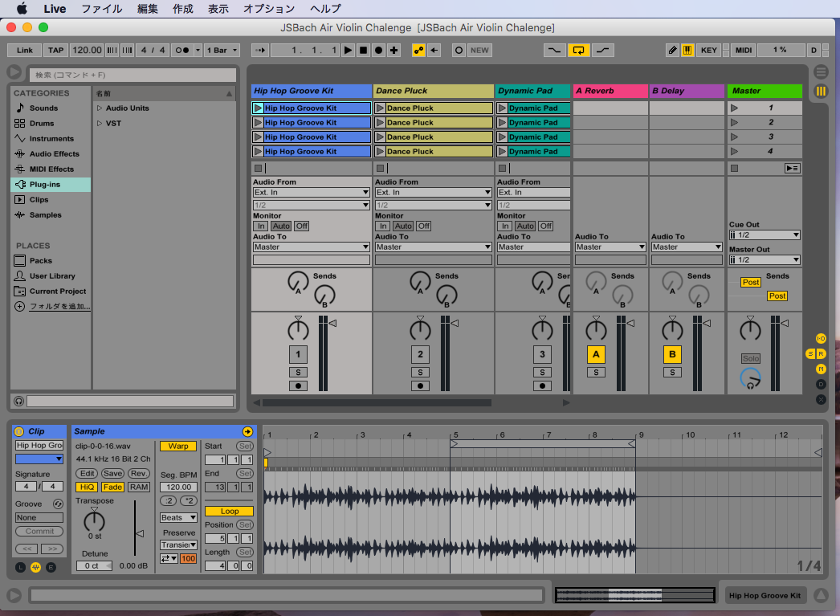Click the browser preview headphone button
840x616 pixels.
[x=18, y=401]
